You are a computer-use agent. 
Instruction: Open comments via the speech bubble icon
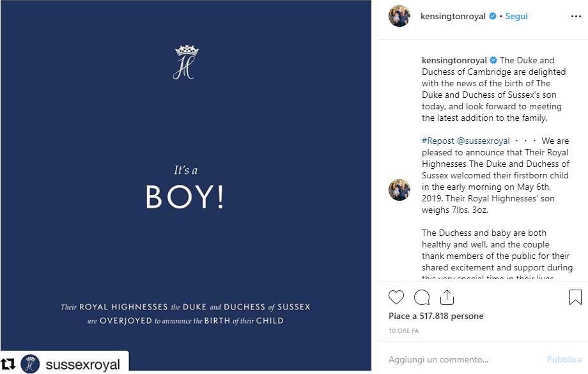coord(421,297)
